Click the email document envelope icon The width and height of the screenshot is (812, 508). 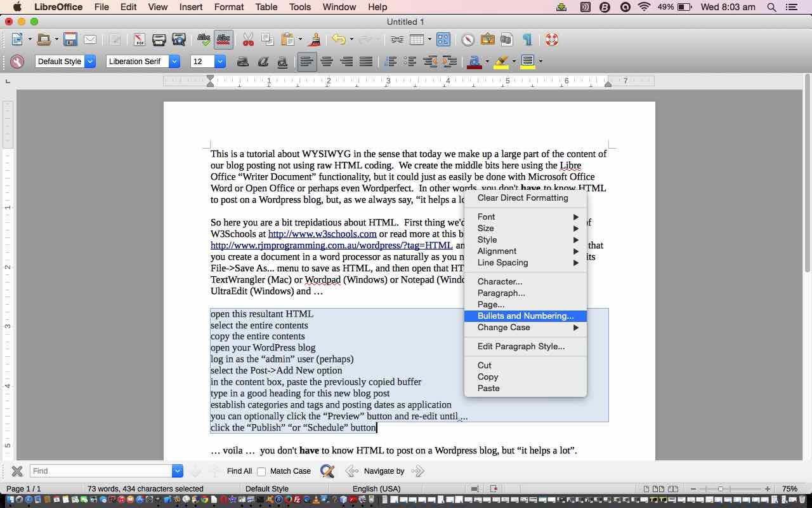tap(90, 40)
